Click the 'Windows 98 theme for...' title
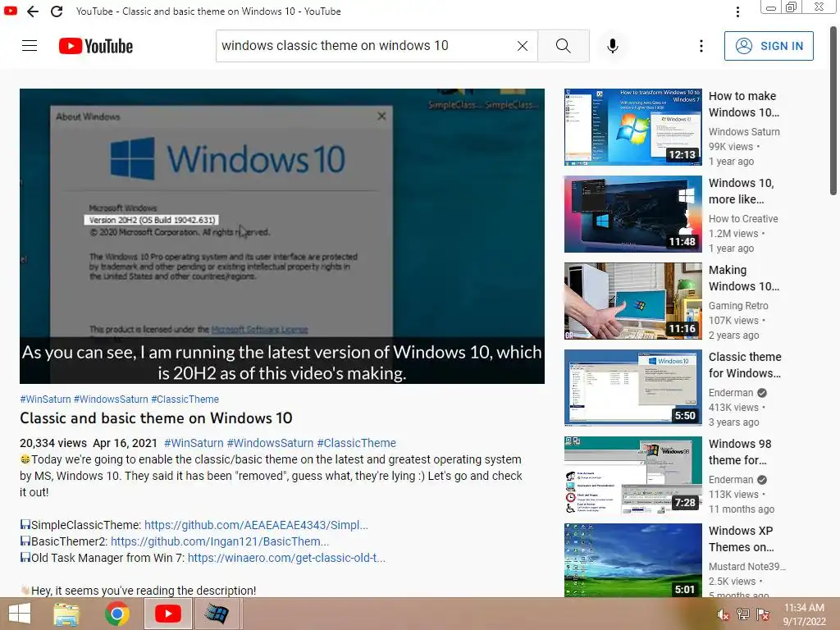The height and width of the screenshot is (630, 840). tap(740, 452)
